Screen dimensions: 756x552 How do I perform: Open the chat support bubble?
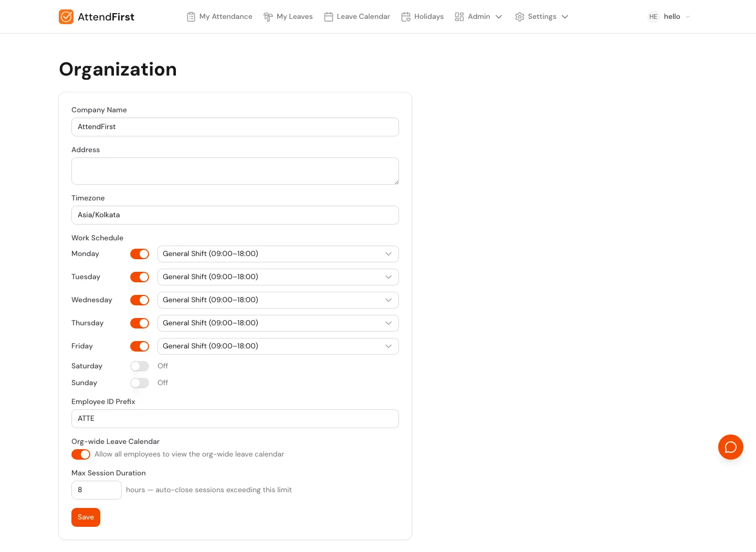pyautogui.click(x=731, y=447)
